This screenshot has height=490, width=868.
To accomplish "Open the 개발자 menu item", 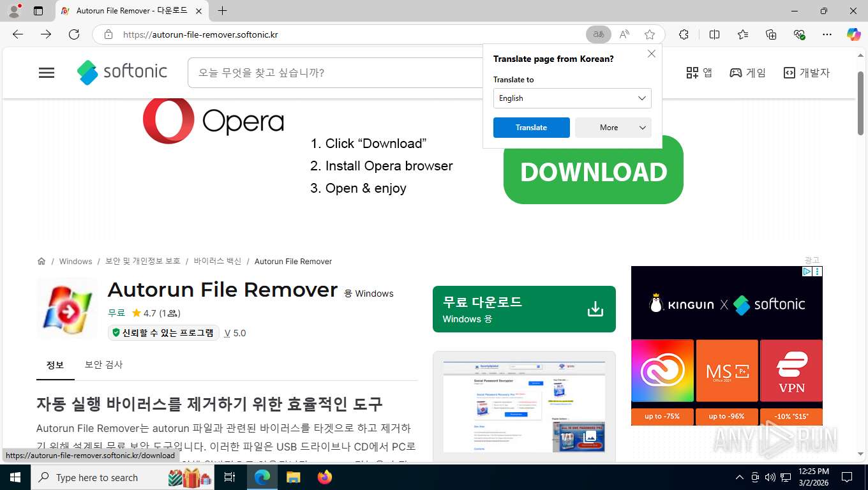I will pyautogui.click(x=807, y=73).
